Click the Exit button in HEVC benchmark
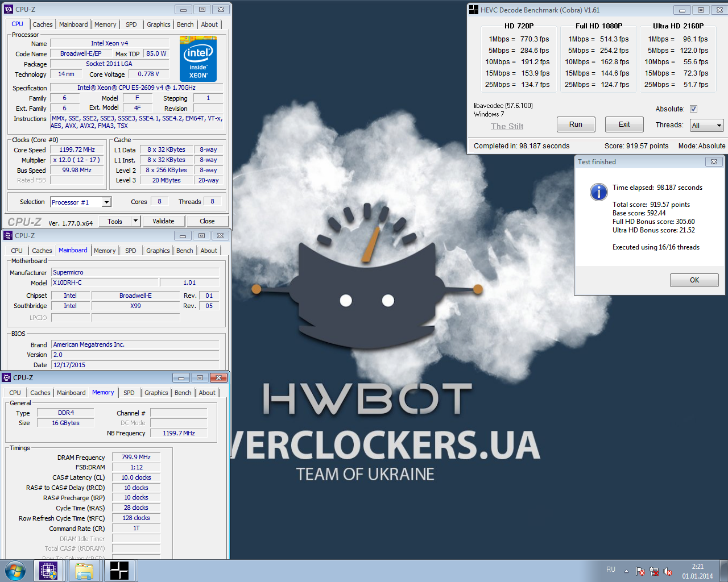The image size is (728, 582). (624, 124)
